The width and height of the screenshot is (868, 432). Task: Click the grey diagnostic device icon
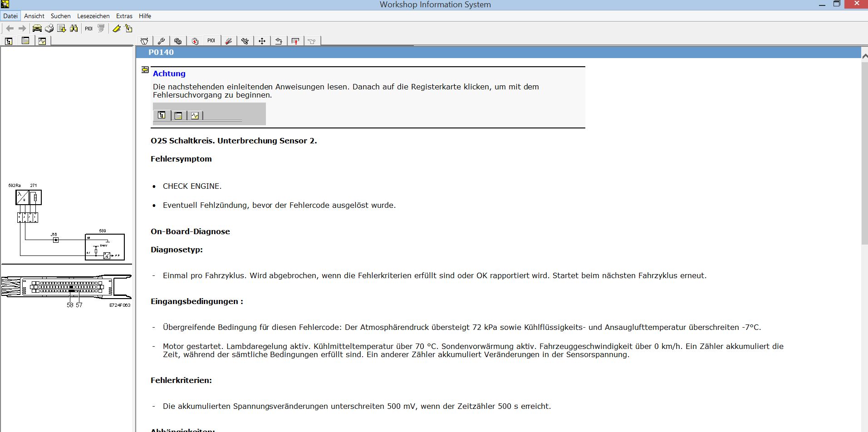pos(101,29)
